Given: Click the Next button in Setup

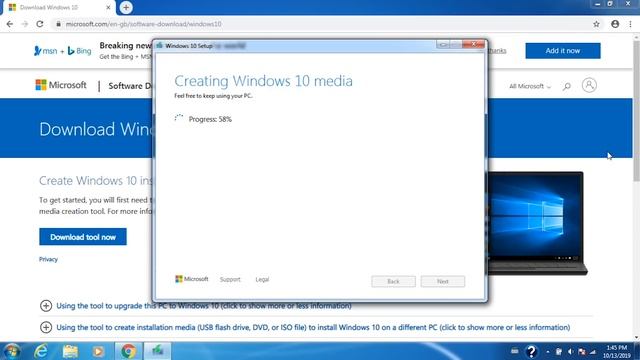Looking at the screenshot, I should tap(443, 281).
